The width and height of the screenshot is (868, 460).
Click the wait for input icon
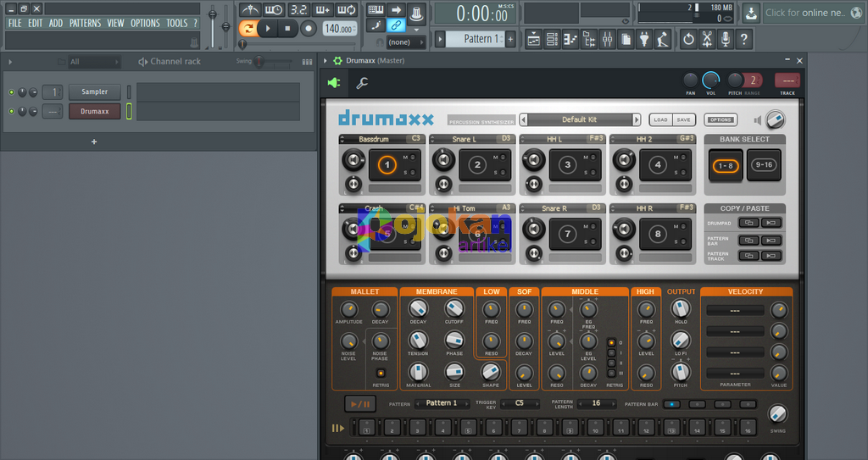pos(274,10)
